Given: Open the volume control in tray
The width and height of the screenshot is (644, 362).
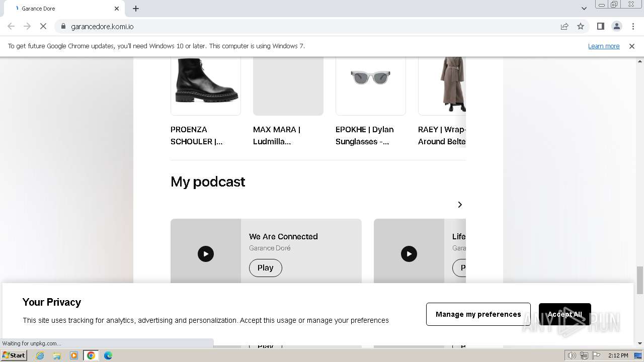Looking at the screenshot, I should pyautogui.click(x=572, y=355).
